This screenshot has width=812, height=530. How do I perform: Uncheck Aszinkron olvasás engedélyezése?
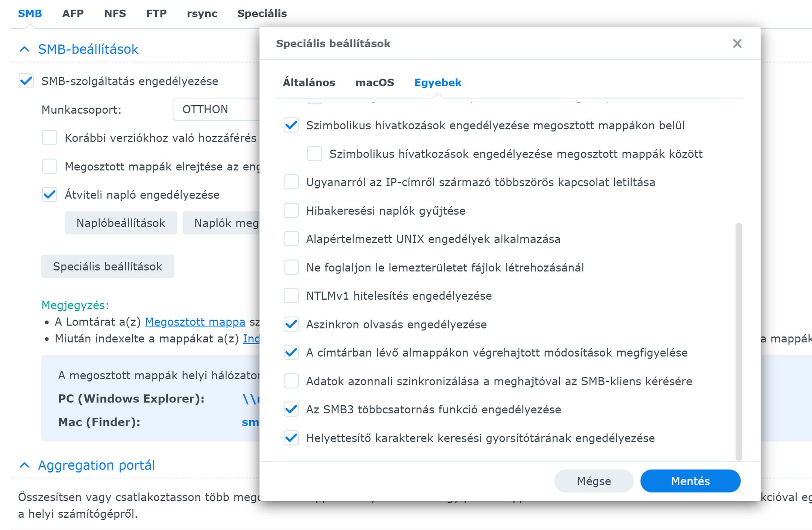click(291, 324)
